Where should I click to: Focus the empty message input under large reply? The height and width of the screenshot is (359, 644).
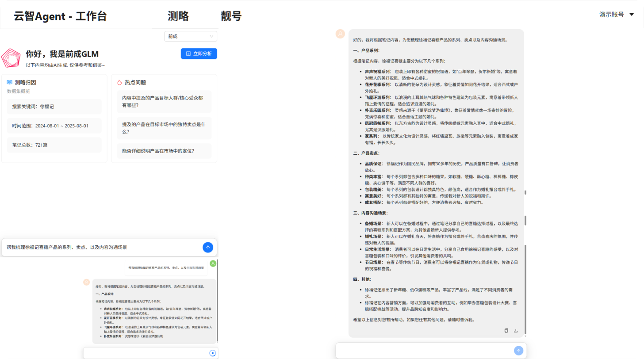[431, 351]
